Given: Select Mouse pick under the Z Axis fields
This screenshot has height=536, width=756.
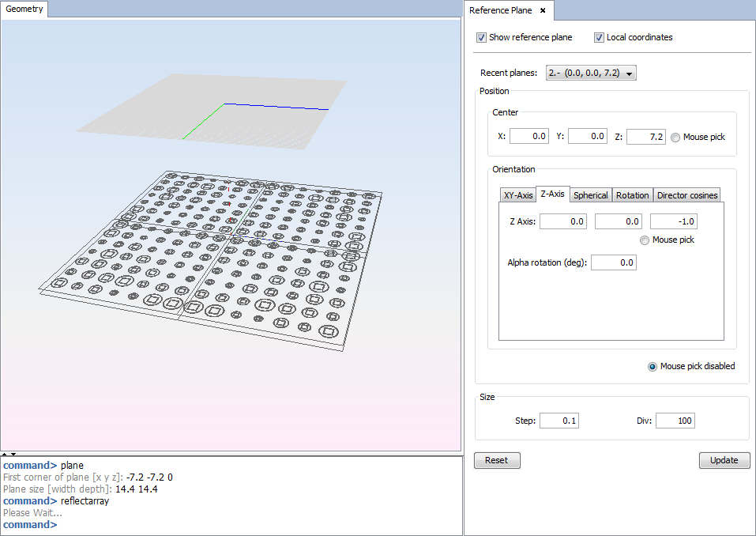Looking at the screenshot, I should [x=645, y=240].
